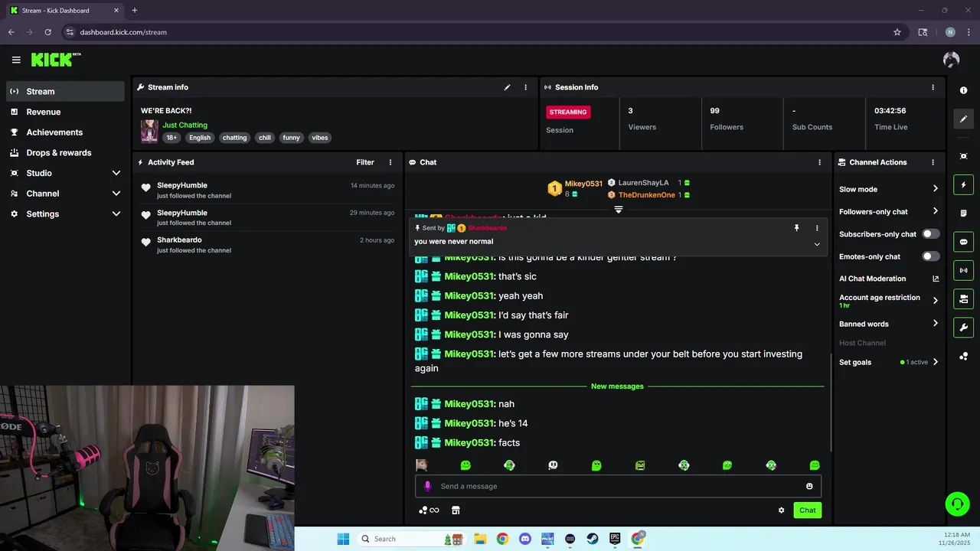Open Slow mode options
980x551 pixels.
coord(889,189)
